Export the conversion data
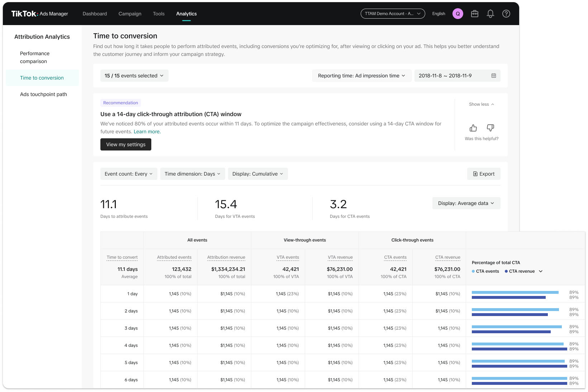Screen dimensions: 588x392 pos(483,174)
